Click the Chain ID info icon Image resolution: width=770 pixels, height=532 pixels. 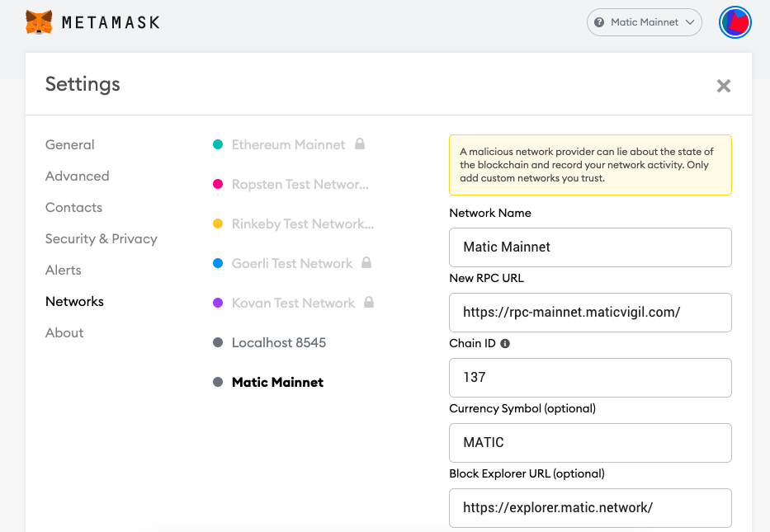(505, 344)
